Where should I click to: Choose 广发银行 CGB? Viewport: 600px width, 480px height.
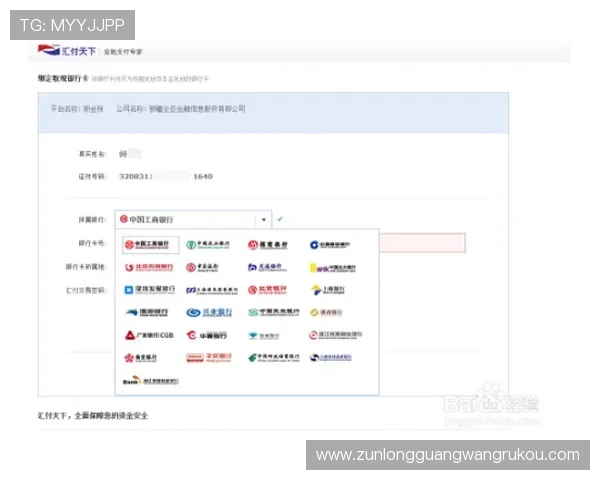click(x=149, y=335)
